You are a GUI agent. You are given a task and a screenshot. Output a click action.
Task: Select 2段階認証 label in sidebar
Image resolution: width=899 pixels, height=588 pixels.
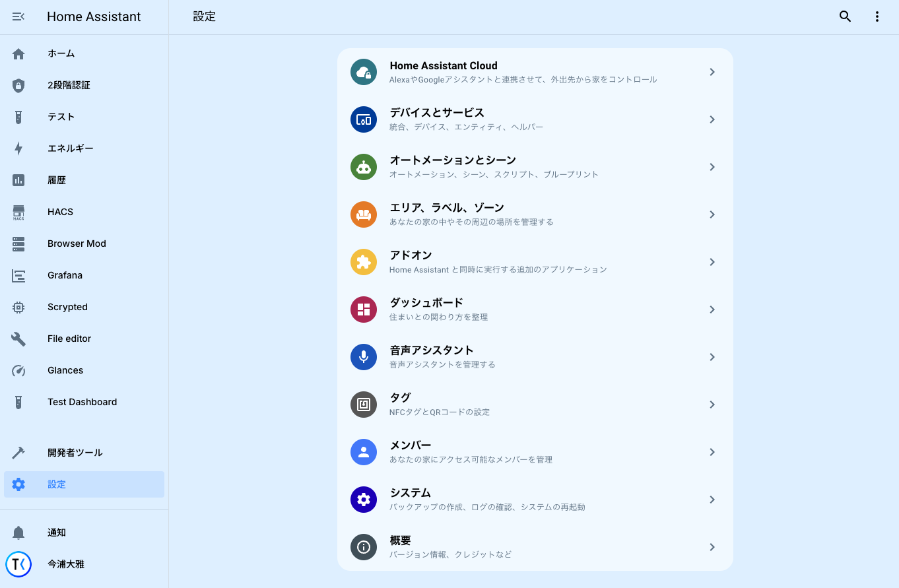pos(69,85)
